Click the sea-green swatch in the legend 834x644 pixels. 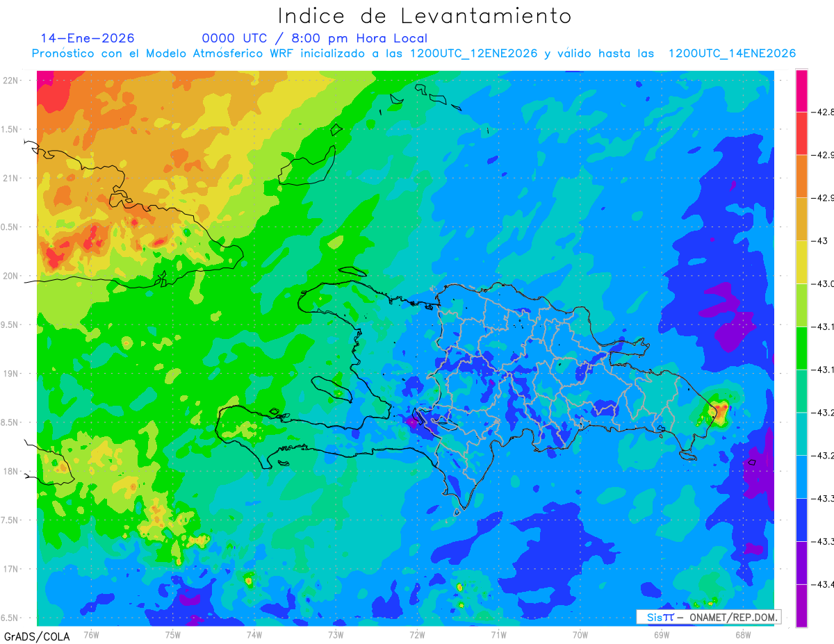801,391
